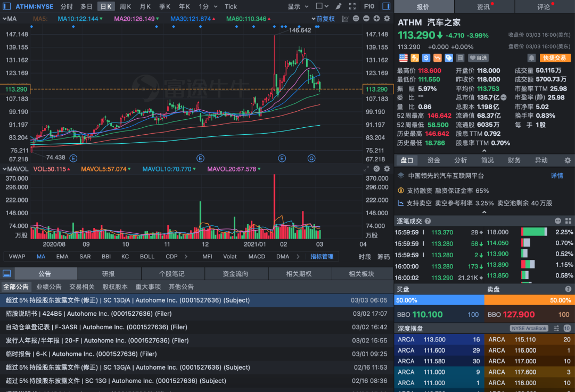This screenshot has height=392, width=575.
Task: Switch to 周K weekly chart
Action: click(x=126, y=6)
